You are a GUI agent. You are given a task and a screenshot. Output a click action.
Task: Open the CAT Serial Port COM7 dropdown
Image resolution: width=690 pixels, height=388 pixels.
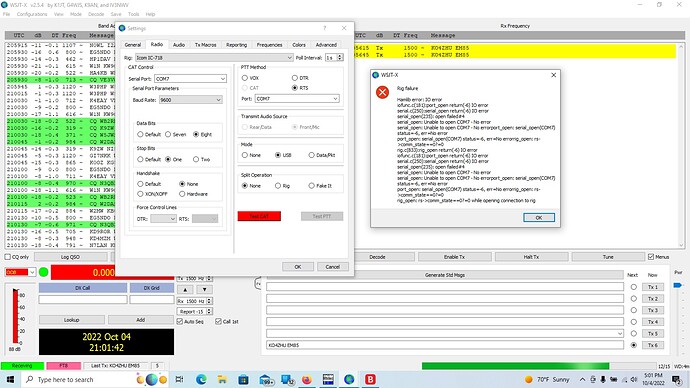[191, 79]
